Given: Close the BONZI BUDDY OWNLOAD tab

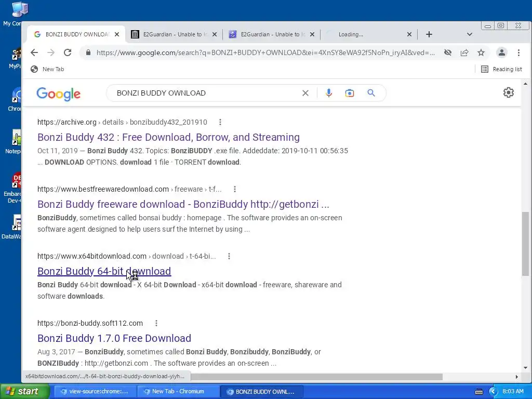Looking at the screenshot, I should 117,34.
